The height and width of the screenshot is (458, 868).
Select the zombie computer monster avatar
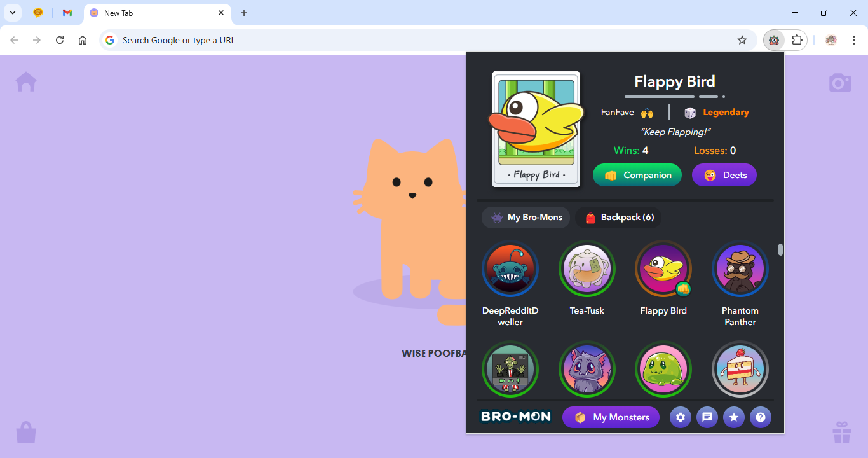pyautogui.click(x=510, y=370)
